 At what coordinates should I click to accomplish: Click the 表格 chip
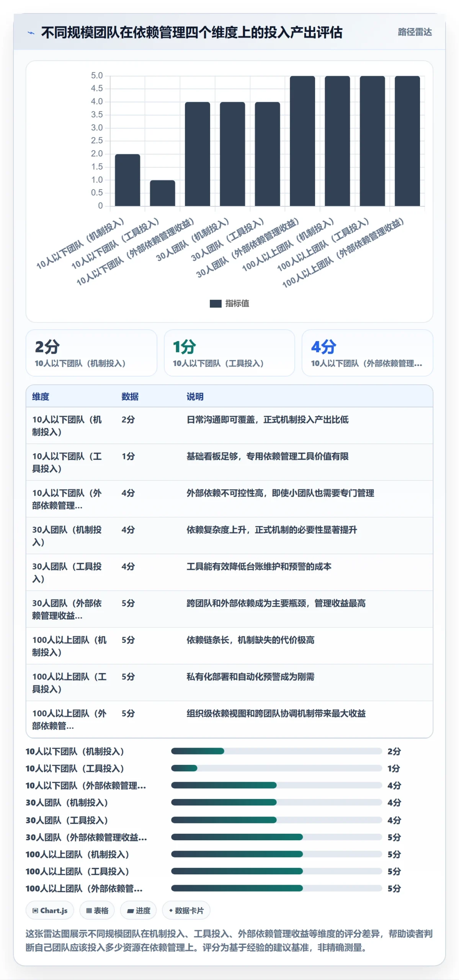click(97, 910)
